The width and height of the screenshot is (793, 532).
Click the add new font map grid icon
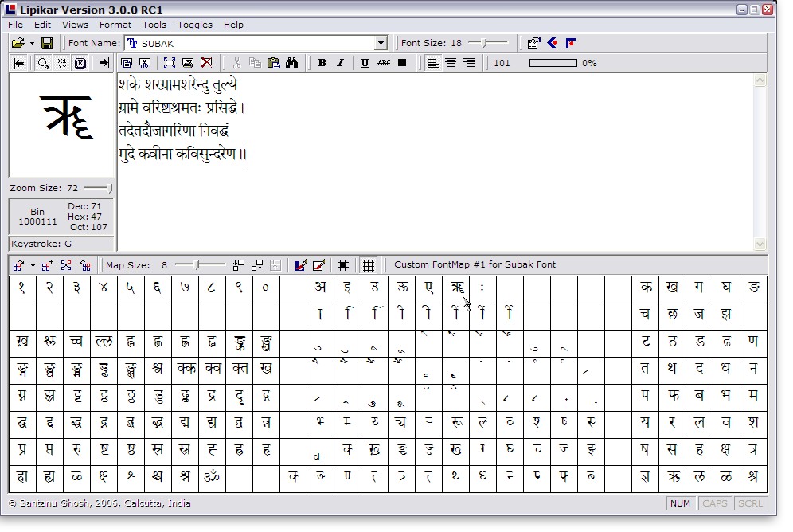tap(48, 265)
